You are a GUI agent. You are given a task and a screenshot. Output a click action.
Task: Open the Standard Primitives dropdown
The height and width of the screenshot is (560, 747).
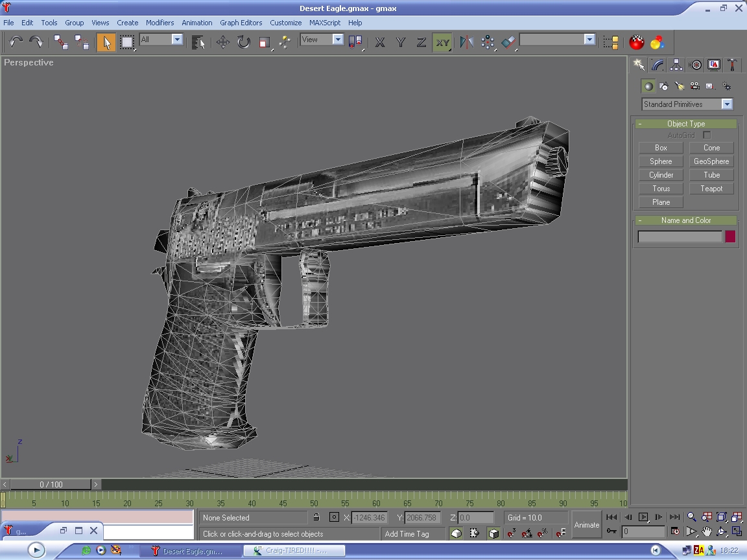tap(687, 104)
